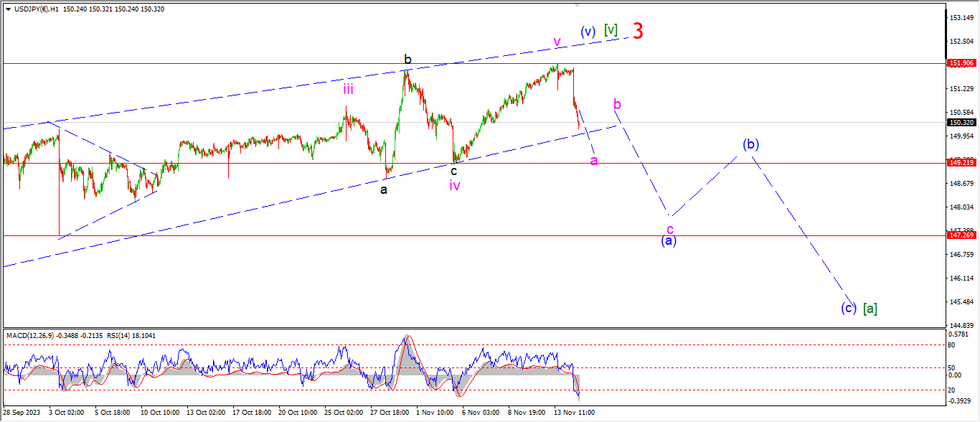This screenshot has width=980, height=422.
Task: Click the 28 Sep 2023 date label
Action: (x=22, y=413)
